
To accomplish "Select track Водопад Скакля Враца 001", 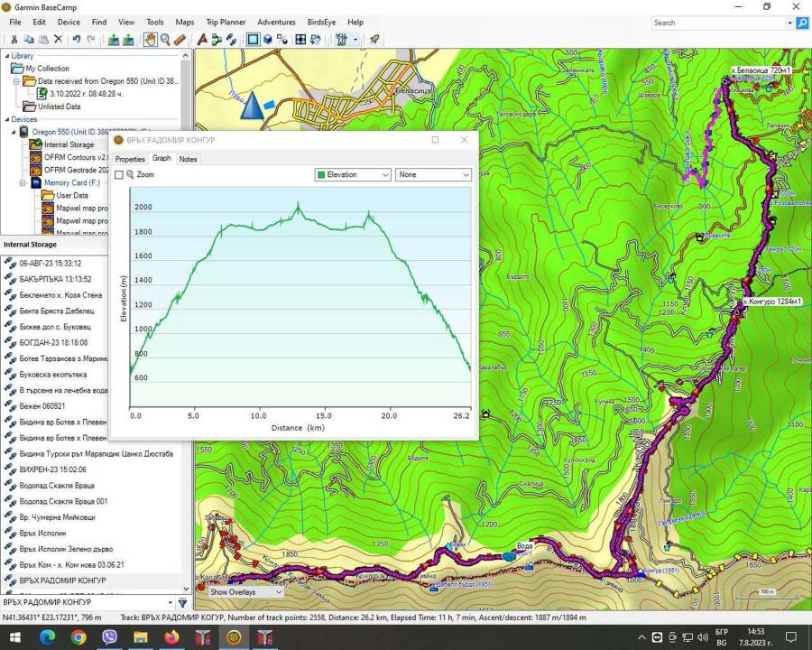I will [63, 501].
